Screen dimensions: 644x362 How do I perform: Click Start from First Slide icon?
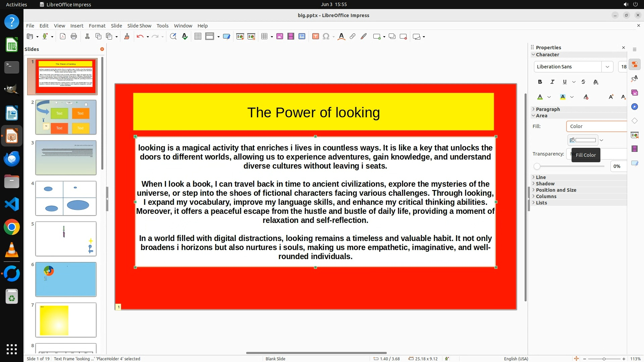[x=240, y=37]
